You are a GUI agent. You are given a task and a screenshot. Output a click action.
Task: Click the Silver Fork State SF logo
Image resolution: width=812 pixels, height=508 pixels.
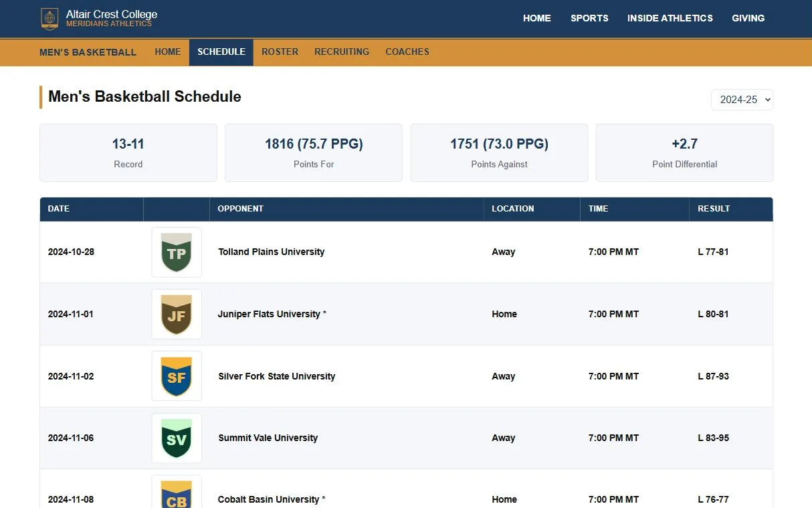(x=177, y=376)
